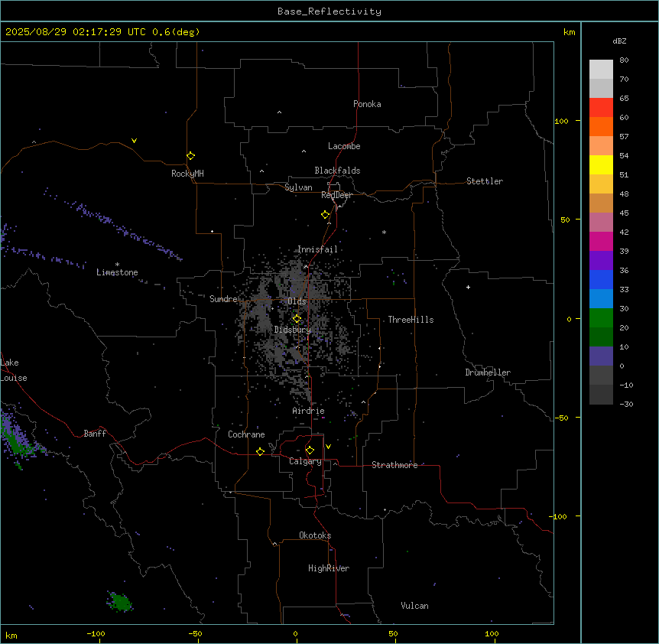Click the Olds town label
This screenshot has height=644, width=659.
coord(297,301)
